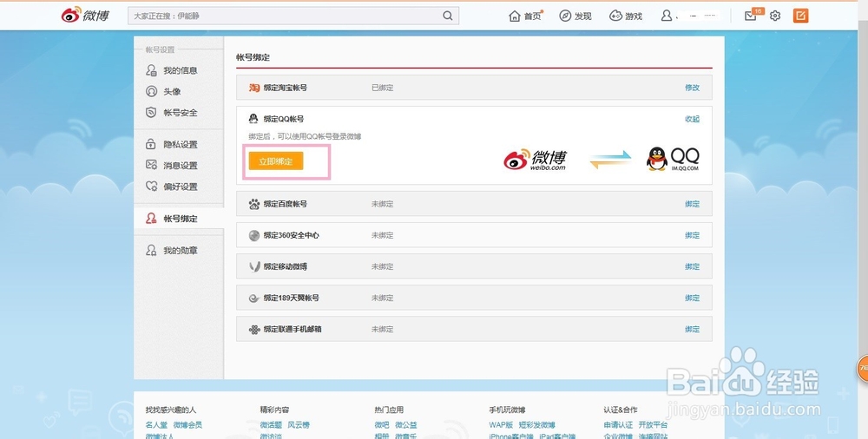
Task: Open 微话题 footer link
Action: (271, 425)
